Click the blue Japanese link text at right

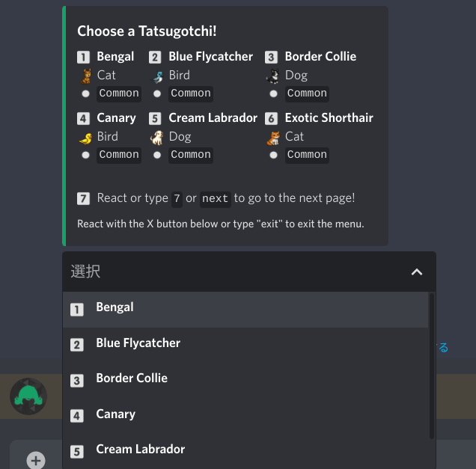coord(443,347)
